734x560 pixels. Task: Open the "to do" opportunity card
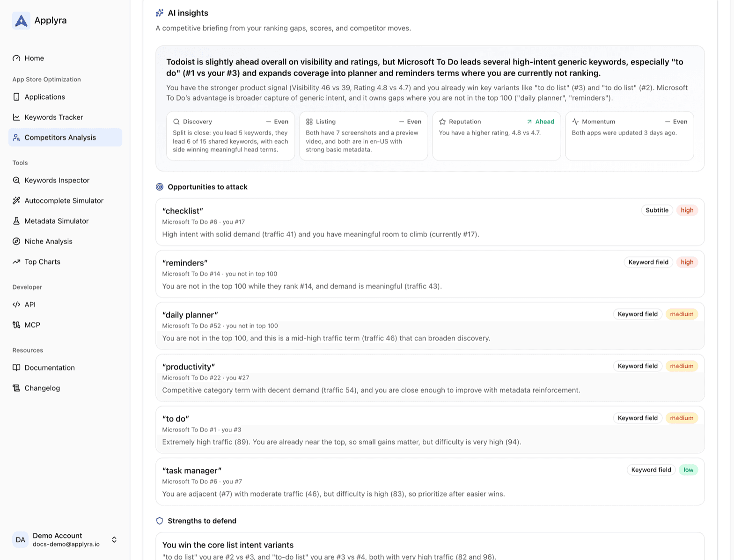(x=430, y=429)
